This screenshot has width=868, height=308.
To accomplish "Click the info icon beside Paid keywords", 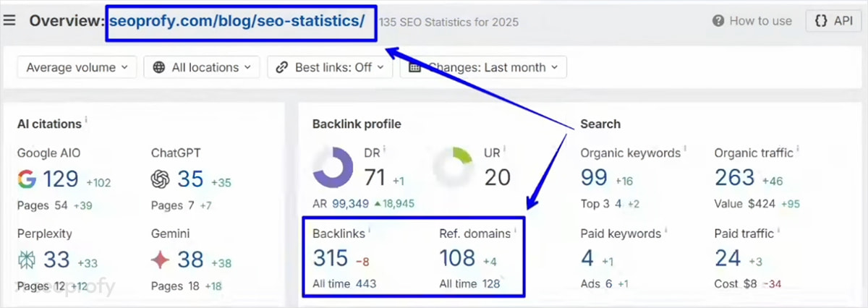I will (665, 231).
